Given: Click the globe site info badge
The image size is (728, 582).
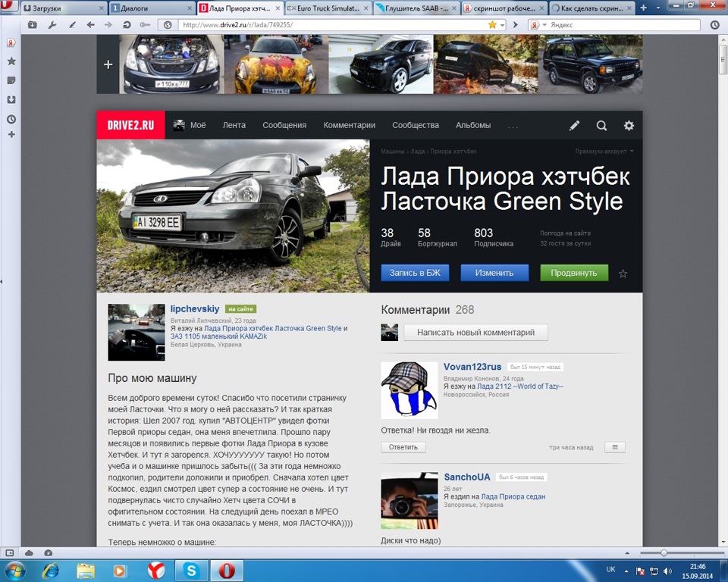Looking at the screenshot, I should (x=168, y=24).
